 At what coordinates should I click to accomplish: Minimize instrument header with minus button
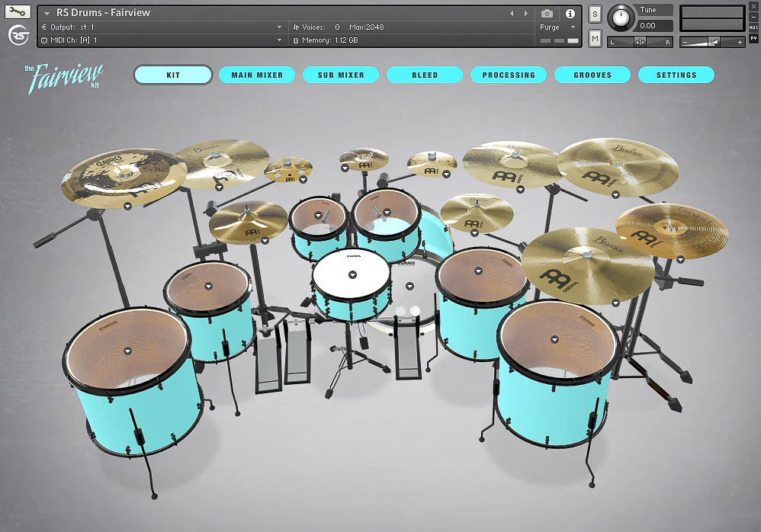[753, 17]
